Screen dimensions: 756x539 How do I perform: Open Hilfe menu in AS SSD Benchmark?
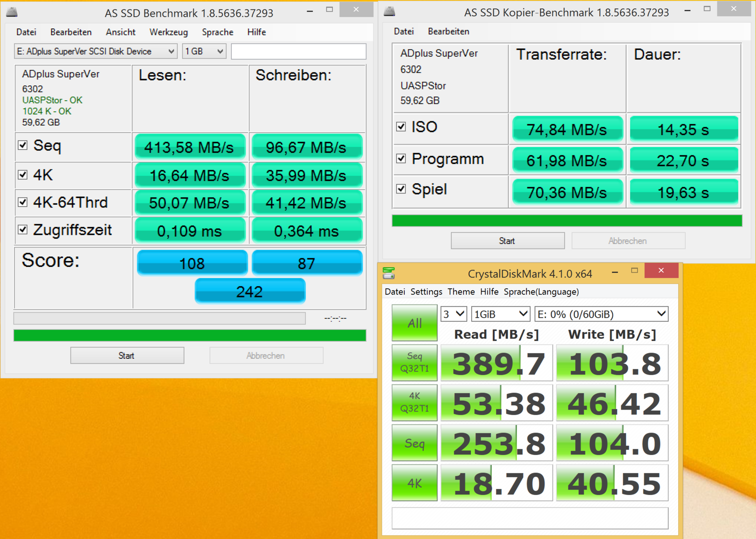click(256, 32)
